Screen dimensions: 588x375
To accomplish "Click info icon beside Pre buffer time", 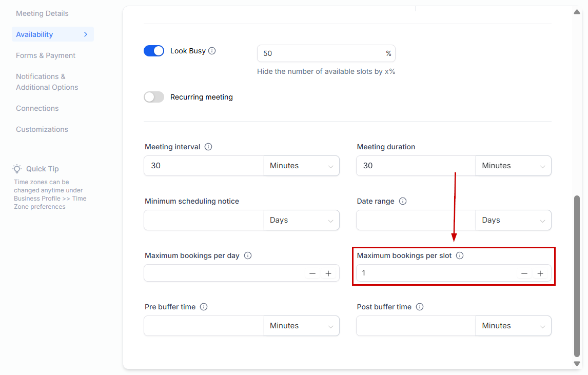I will tap(204, 307).
